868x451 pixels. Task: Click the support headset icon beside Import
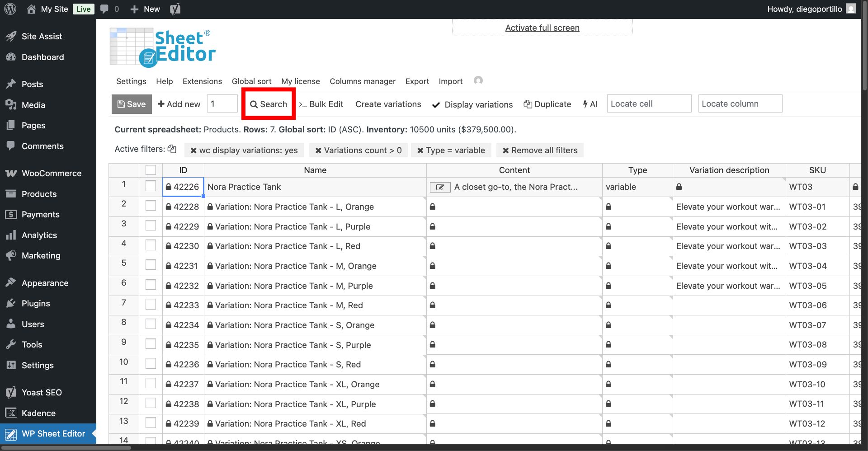coord(478,80)
